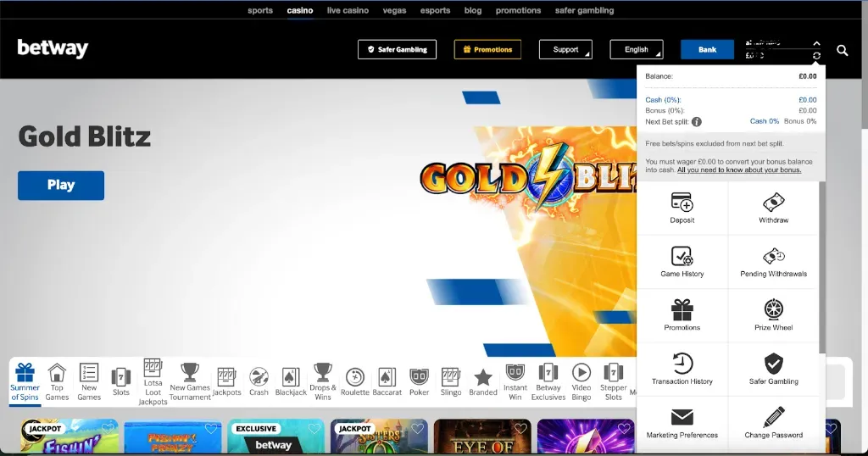868x456 pixels.
Task: Select Jackpots category
Action: click(226, 382)
